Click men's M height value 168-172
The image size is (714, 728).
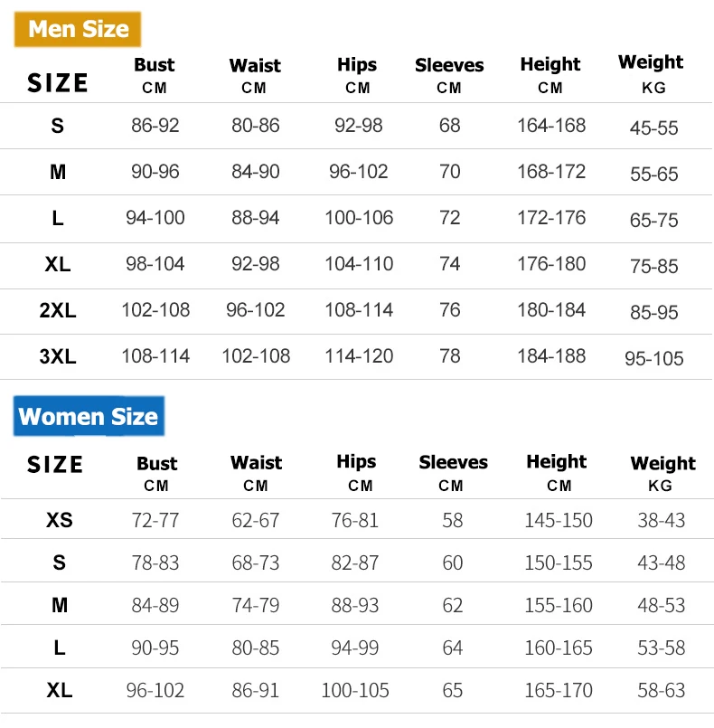[x=551, y=172]
